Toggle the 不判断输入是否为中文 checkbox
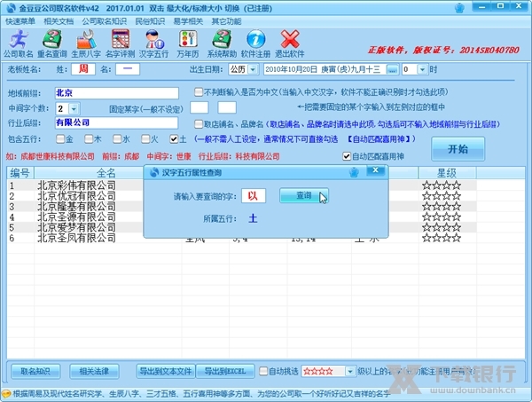Screen dimensions: 532x402 pyautogui.click(x=199, y=92)
